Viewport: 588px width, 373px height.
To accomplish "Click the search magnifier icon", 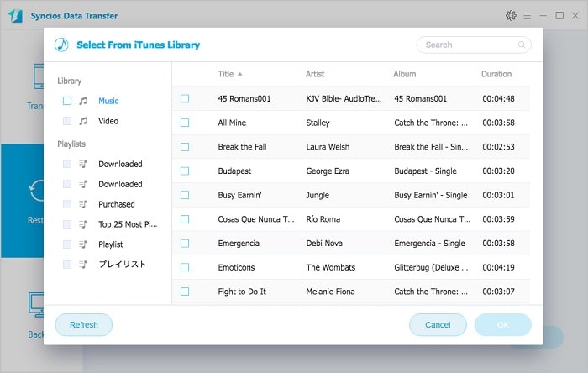I will click(522, 45).
